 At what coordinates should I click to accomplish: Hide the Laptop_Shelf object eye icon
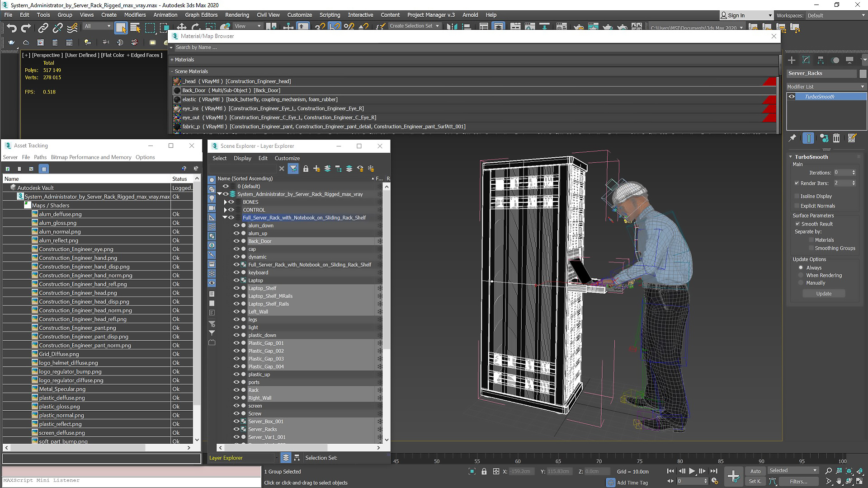tap(236, 288)
